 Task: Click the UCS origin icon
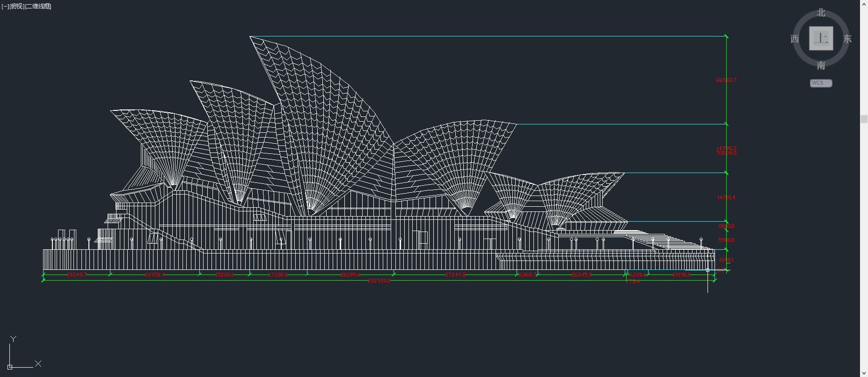coord(10,367)
